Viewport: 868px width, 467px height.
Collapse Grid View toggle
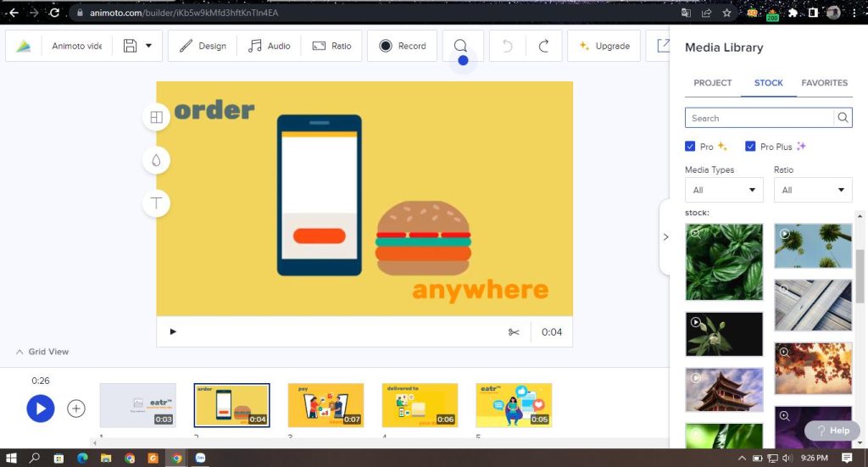click(42, 352)
